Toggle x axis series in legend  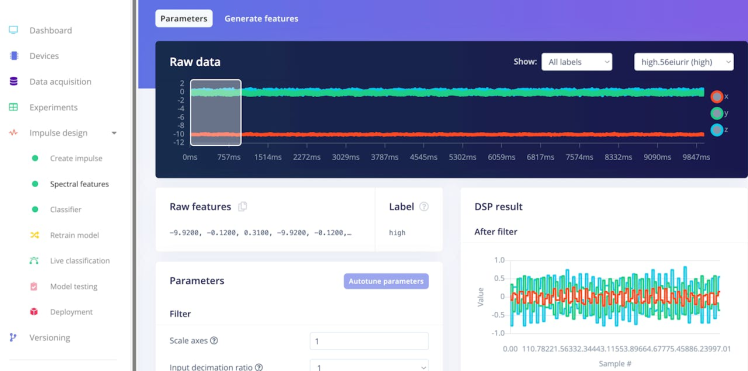click(x=717, y=97)
